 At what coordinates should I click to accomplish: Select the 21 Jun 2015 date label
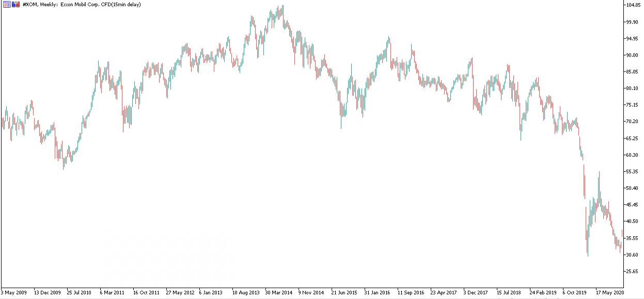tap(344, 292)
